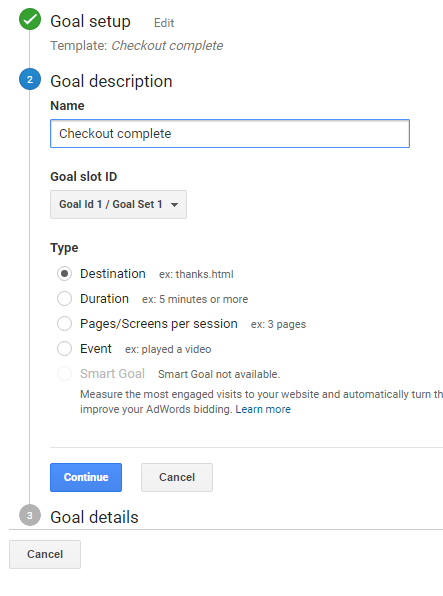The image size is (443, 596).
Task: Click the dropdown arrow beside Goal Set 1
Action: click(175, 205)
